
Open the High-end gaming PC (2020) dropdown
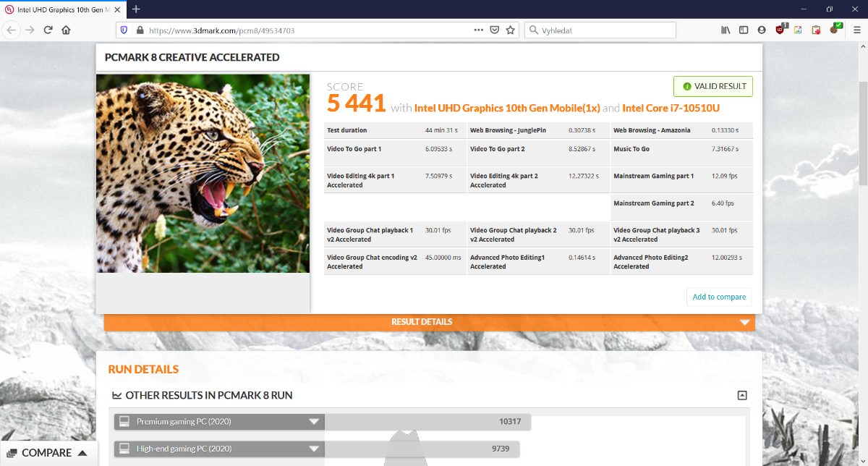tap(314, 449)
